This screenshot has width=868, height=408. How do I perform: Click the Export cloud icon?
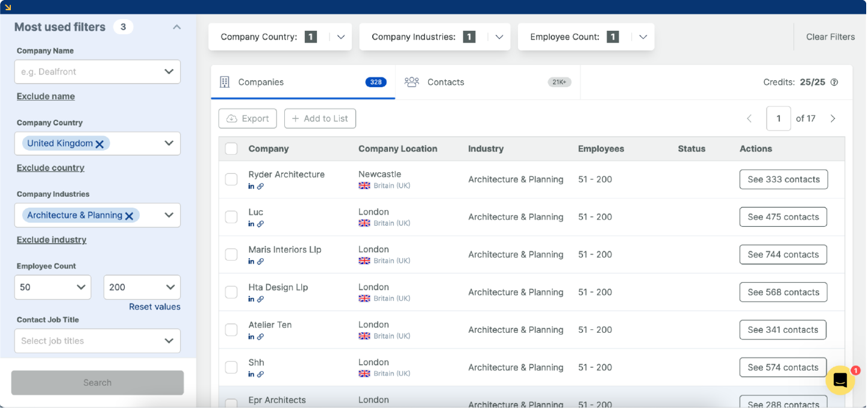[x=232, y=119]
